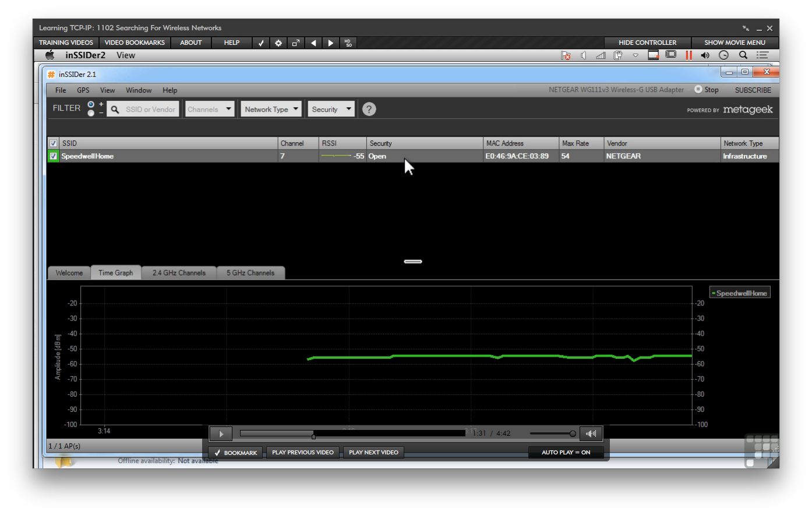Open the File menu
This screenshot has height=515, width=812.
(x=61, y=90)
